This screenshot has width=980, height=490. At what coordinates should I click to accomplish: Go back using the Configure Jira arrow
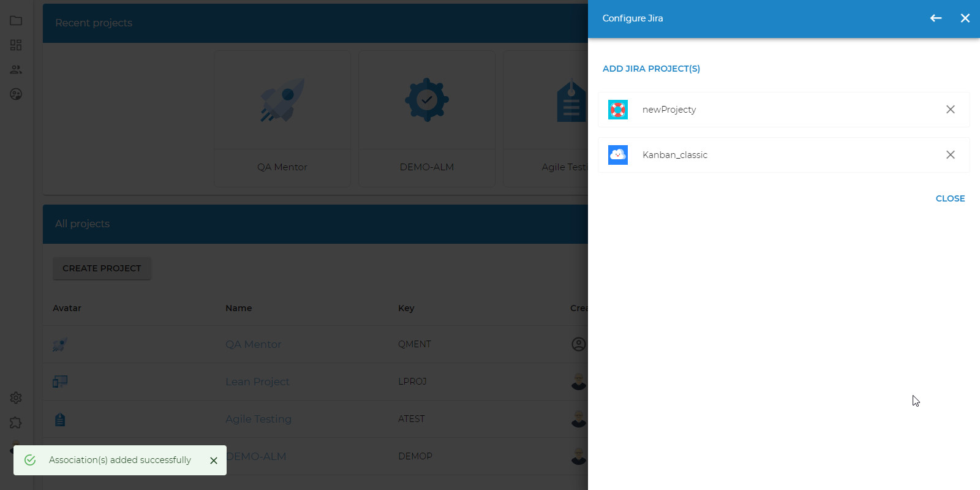(x=936, y=18)
